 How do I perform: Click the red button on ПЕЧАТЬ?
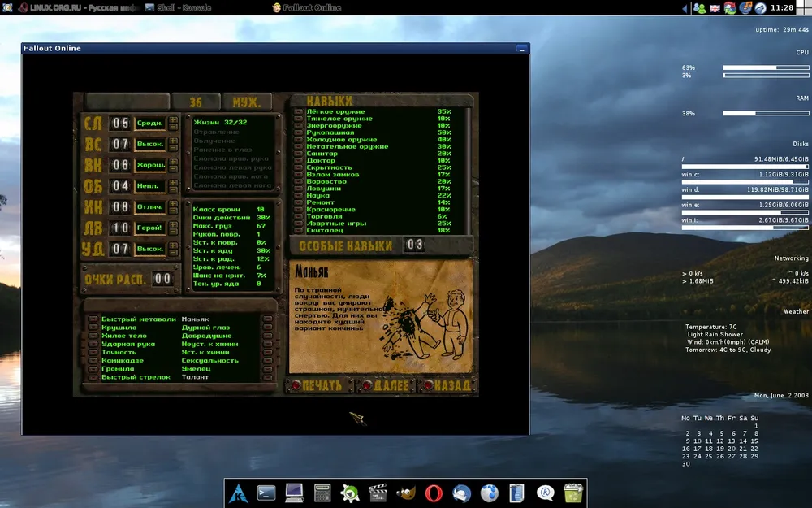tap(296, 385)
